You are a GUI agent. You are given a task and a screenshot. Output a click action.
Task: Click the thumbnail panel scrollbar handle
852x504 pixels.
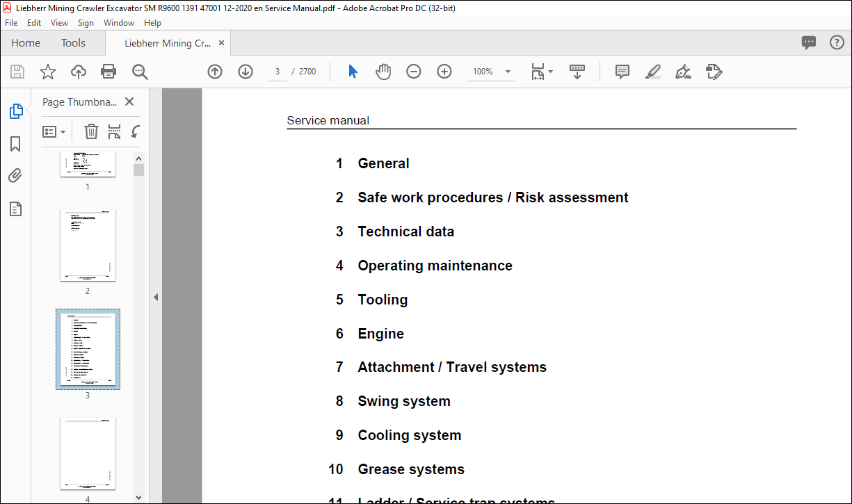coord(138,170)
